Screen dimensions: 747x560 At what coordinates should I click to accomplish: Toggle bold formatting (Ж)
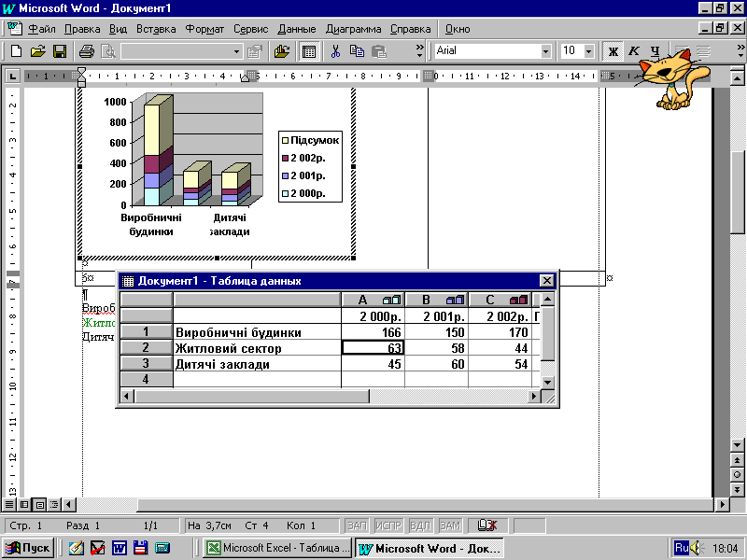click(613, 51)
